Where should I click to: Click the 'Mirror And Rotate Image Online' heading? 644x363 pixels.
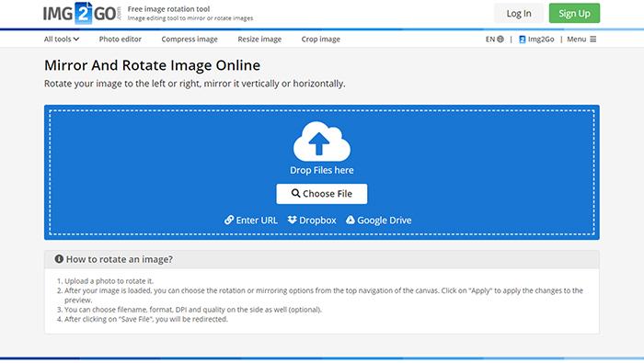[x=152, y=65]
